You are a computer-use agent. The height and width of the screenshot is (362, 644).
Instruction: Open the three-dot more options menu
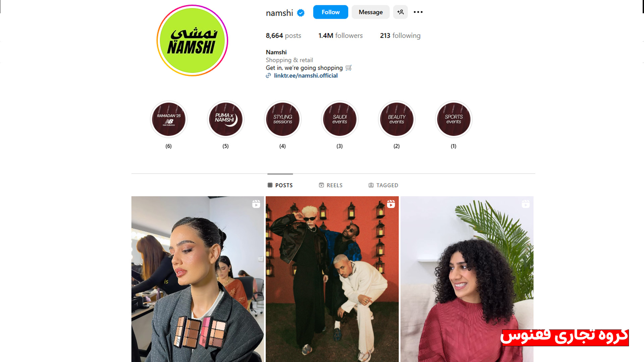(x=418, y=12)
